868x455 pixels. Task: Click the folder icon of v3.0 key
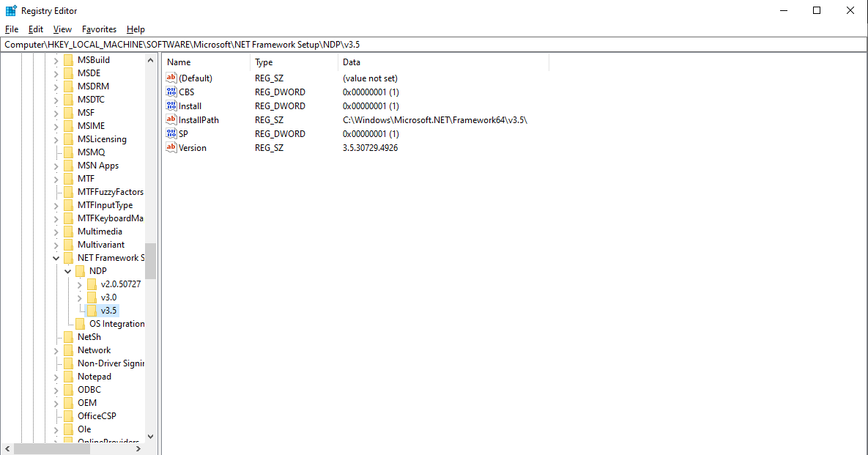92,297
